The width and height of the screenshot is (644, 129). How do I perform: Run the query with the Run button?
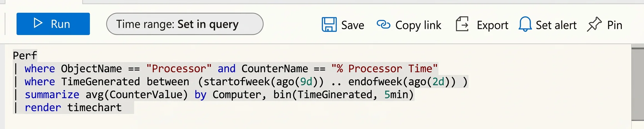[x=53, y=24]
